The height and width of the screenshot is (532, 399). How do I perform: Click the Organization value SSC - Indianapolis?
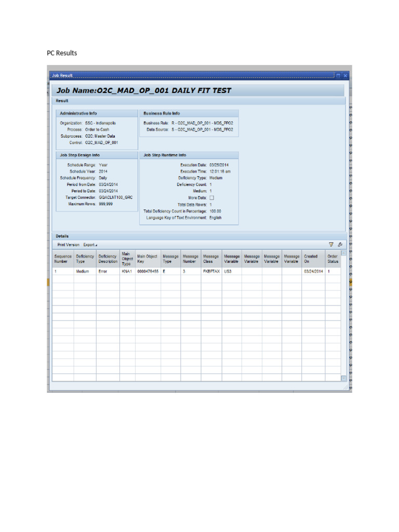pyautogui.click(x=100, y=123)
